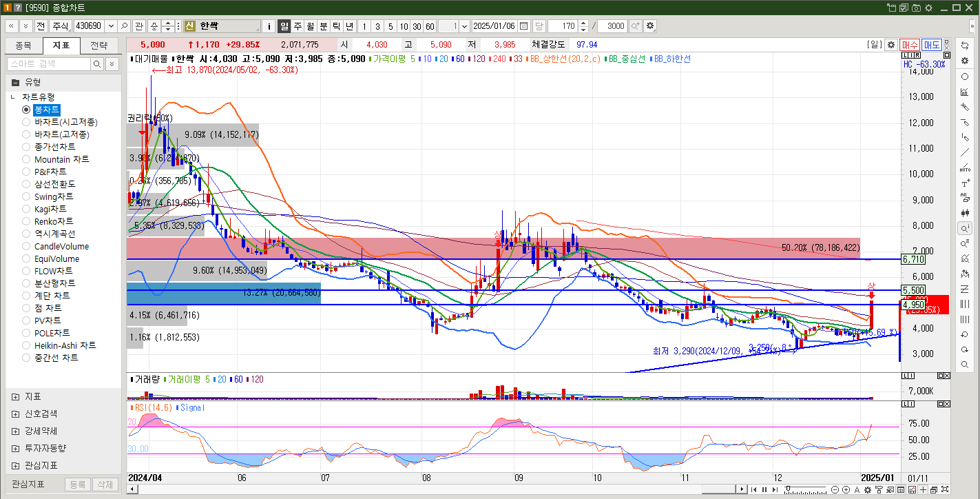Screen dimensions: 980x499
Task: Select the circle drawing tool
Action: coord(965,77)
